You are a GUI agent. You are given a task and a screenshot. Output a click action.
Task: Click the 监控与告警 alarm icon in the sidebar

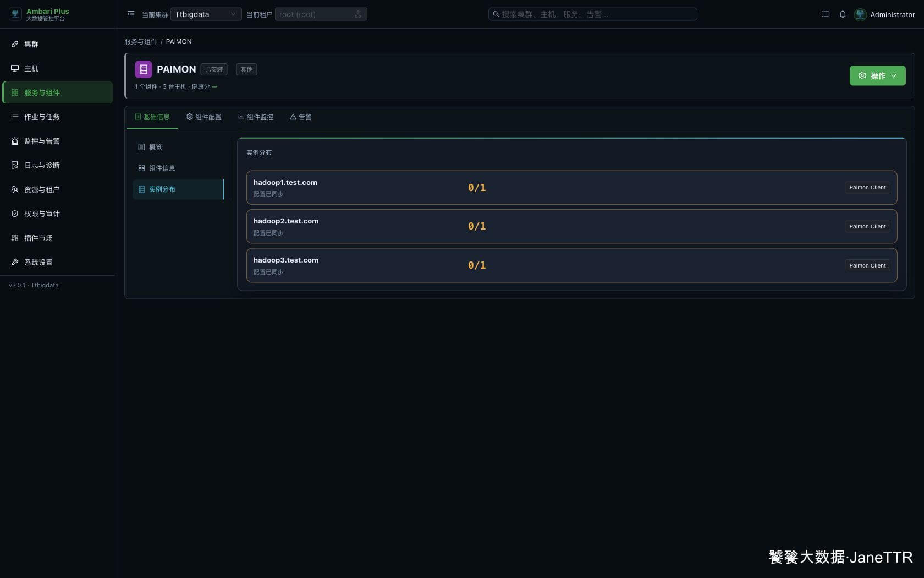coord(15,141)
